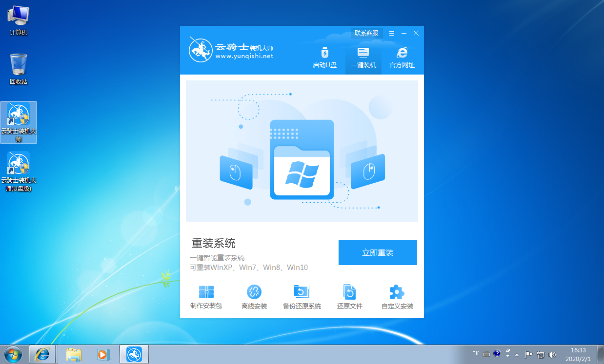Expand the language bar options arrow
Viewport: 604px width, 364px height.
[x=508, y=356]
